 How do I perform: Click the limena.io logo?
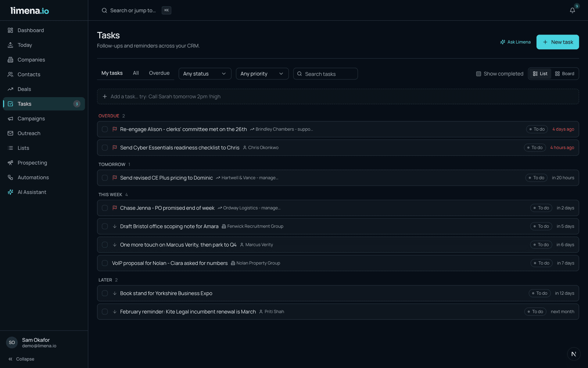click(29, 10)
